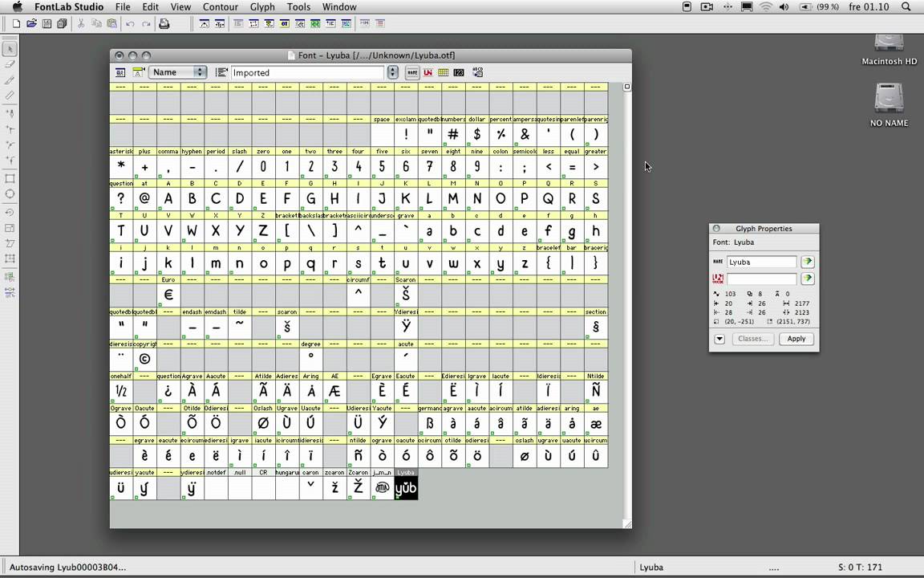This screenshot has width=924, height=578.
Task: Click the ABCD sort glyphs icon
Action: click(x=477, y=72)
